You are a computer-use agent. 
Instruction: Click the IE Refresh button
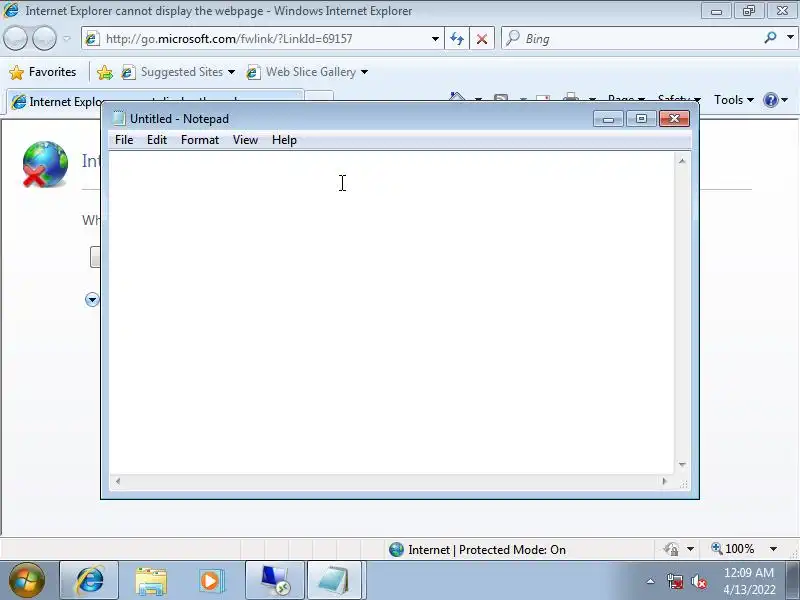click(457, 39)
